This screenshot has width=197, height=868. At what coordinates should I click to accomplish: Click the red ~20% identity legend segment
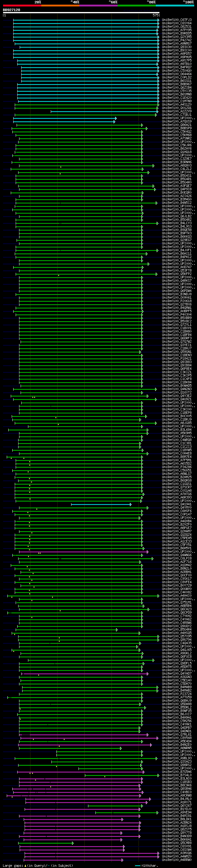tap(22, 6)
